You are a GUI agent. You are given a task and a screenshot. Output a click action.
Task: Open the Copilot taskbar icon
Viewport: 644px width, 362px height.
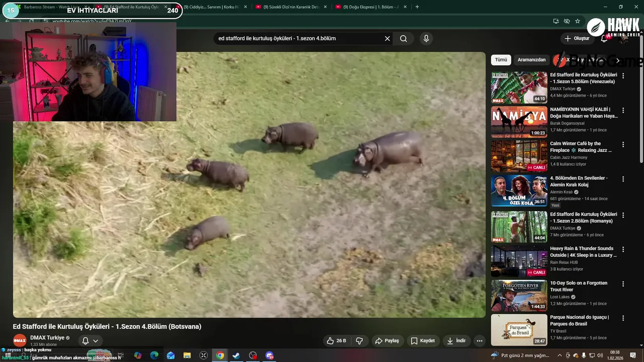[x=138, y=355]
